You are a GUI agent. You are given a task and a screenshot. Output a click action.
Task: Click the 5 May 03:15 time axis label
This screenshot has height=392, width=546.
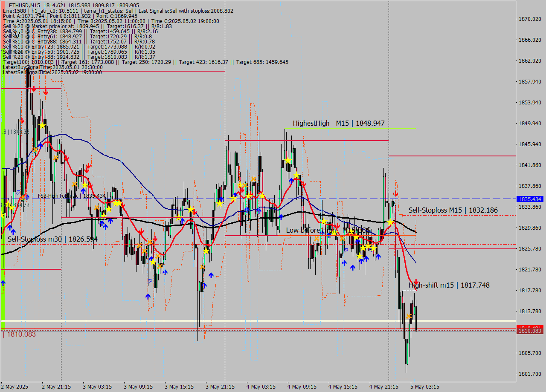point(425,386)
